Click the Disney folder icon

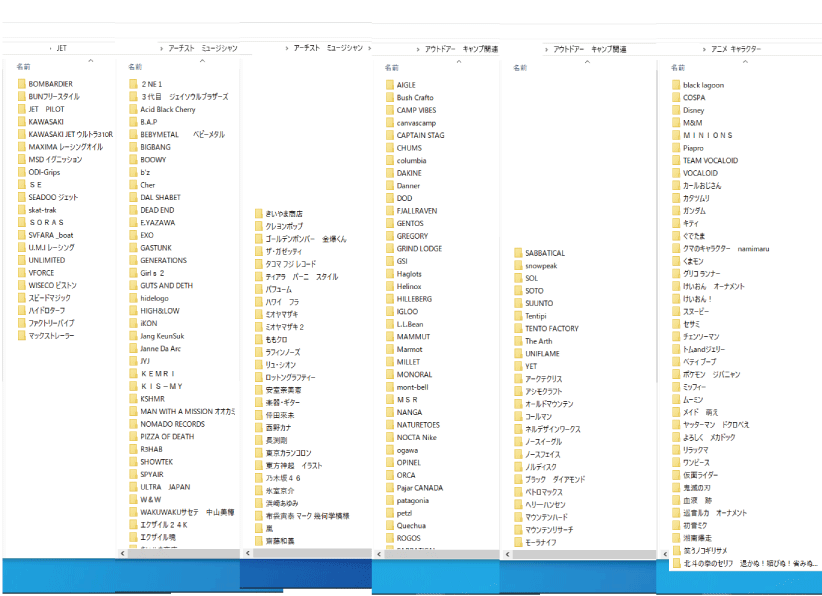pyautogui.click(x=676, y=110)
